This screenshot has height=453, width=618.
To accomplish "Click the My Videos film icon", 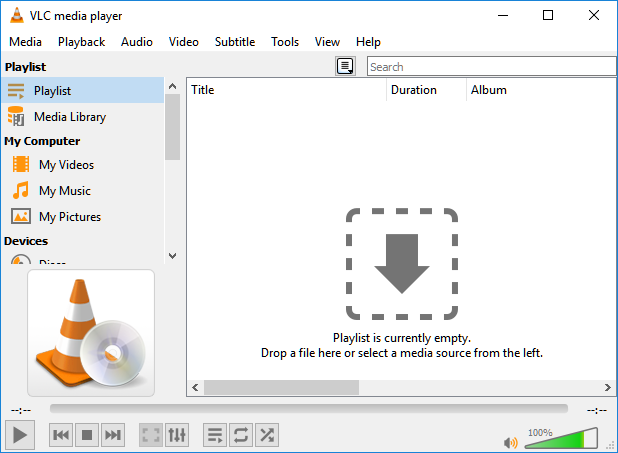I will click(21, 164).
